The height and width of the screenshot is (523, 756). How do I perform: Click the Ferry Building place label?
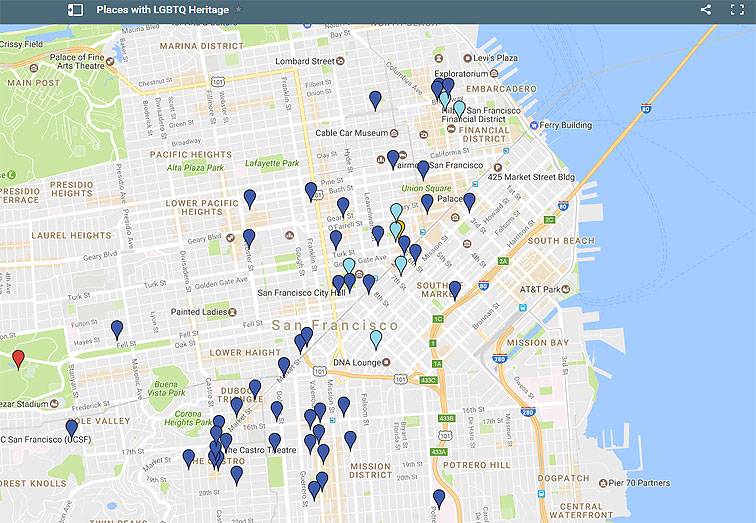(566, 125)
